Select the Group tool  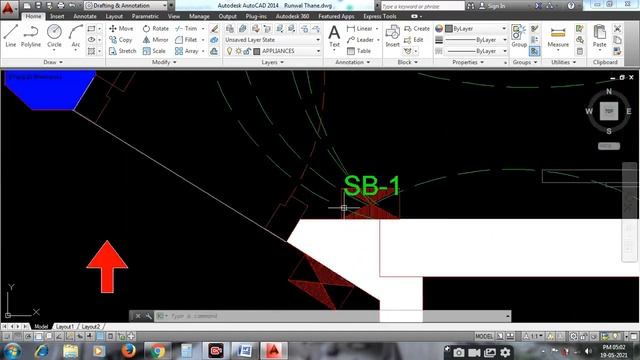(519, 36)
